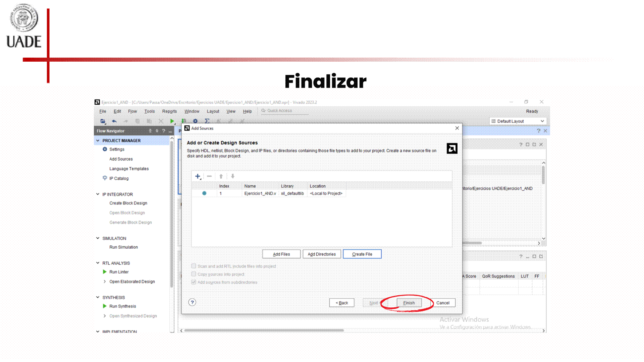
Task: Click the plus add-source icon
Action: (x=198, y=176)
